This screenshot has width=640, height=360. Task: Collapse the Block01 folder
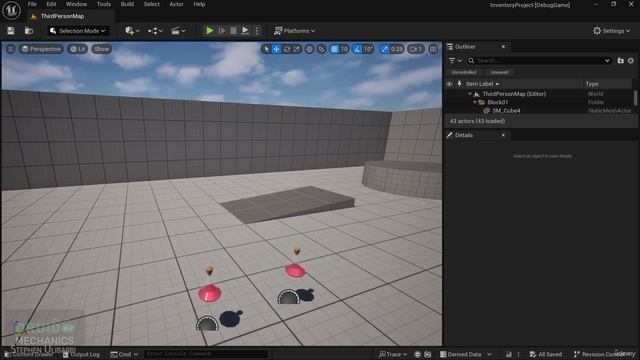click(x=475, y=102)
